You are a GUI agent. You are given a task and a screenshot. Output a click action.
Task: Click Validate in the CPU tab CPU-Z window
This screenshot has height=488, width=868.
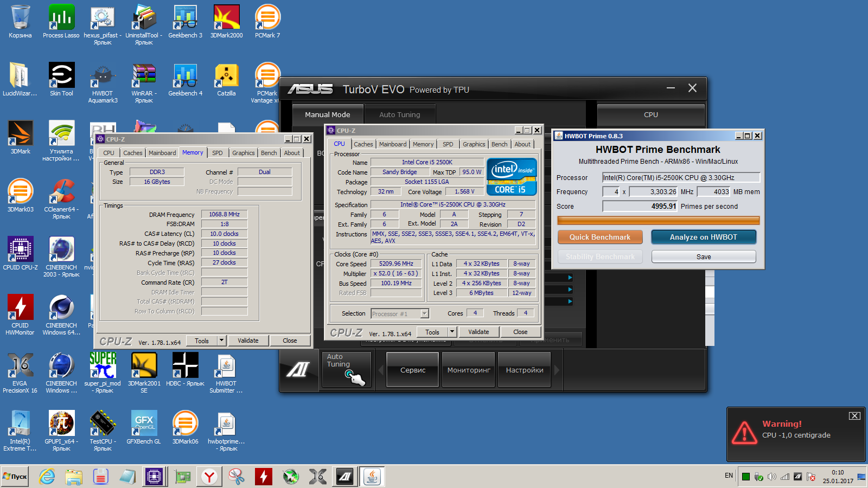[478, 332]
